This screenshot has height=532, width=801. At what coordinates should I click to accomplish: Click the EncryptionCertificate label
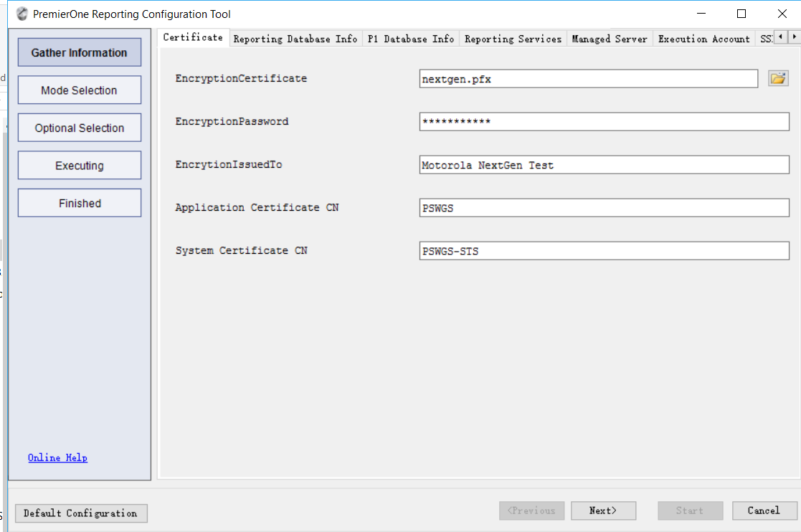click(241, 79)
